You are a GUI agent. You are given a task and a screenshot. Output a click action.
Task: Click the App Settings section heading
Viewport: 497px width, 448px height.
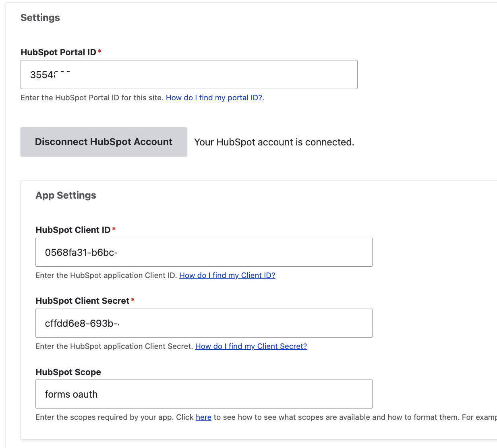[x=66, y=195]
